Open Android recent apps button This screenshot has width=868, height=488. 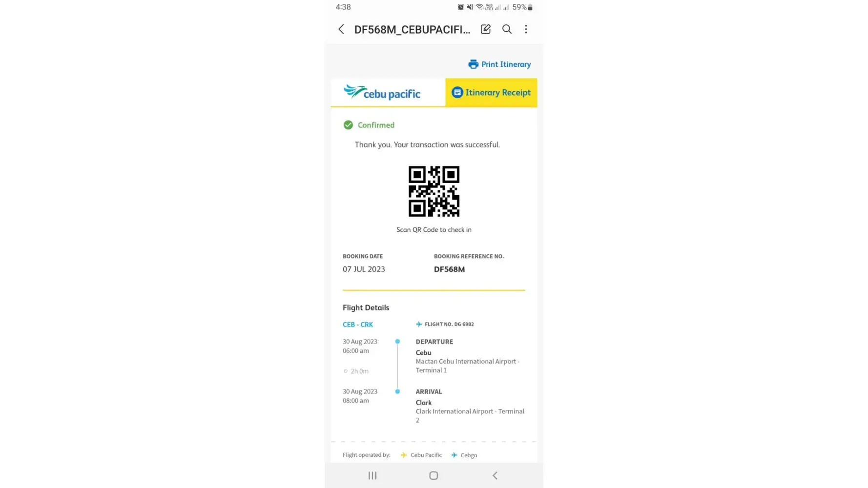(372, 475)
